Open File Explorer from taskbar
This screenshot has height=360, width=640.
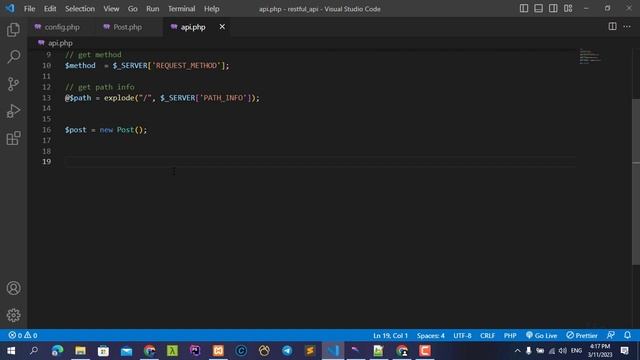point(80,351)
